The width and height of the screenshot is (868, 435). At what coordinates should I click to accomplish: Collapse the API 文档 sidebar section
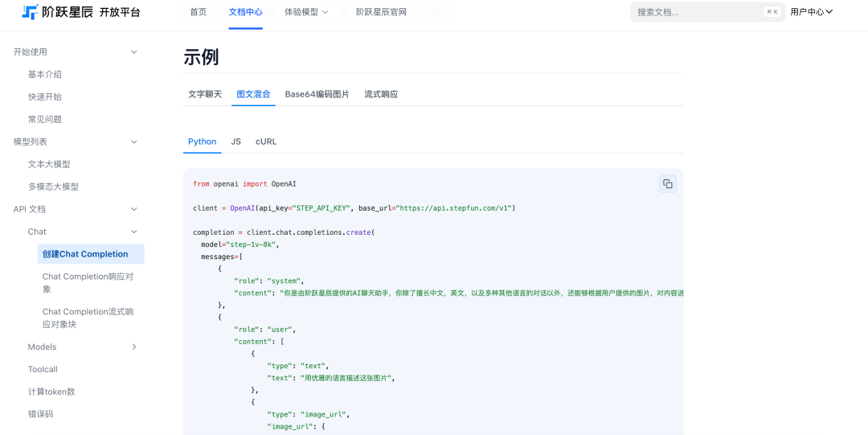pyautogui.click(x=134, y=209)
